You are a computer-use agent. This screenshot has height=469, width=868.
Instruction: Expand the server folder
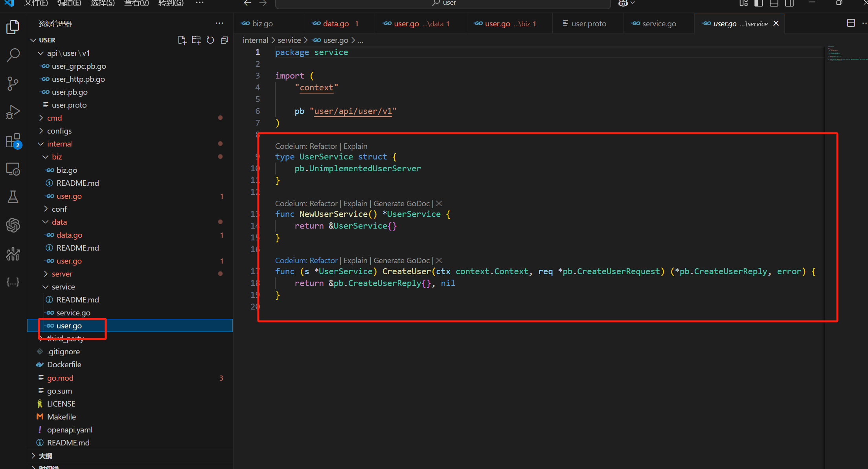pyautogui.click(x=46, y=274)
